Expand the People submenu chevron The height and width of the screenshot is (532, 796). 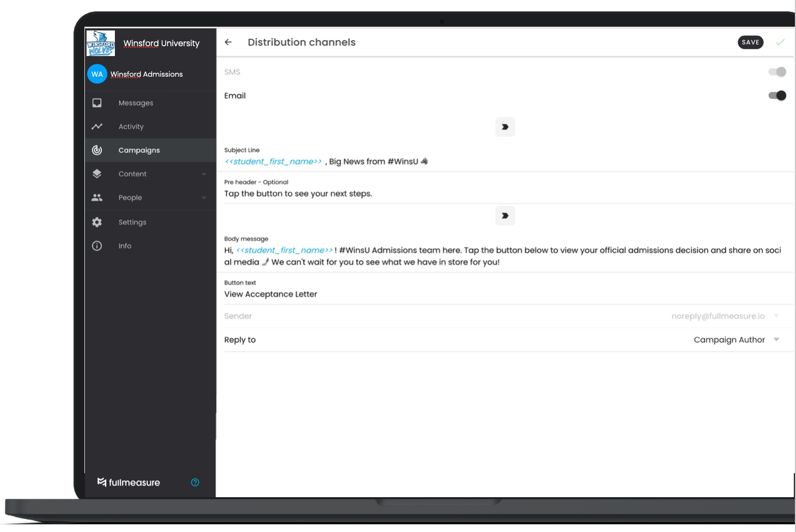tap(204, 197)
